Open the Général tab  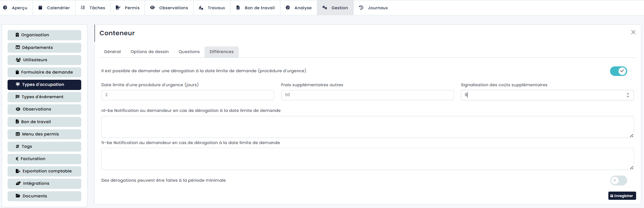coord(112,52)
